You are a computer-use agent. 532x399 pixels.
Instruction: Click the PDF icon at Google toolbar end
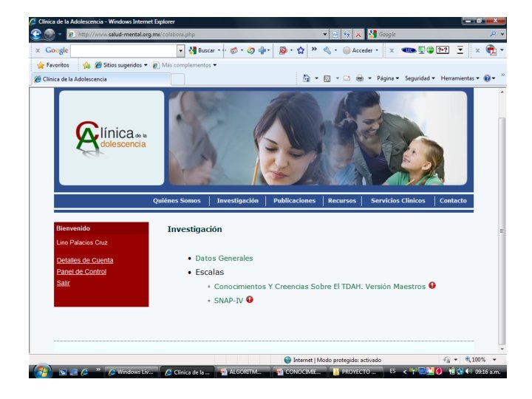click(491, 50)
